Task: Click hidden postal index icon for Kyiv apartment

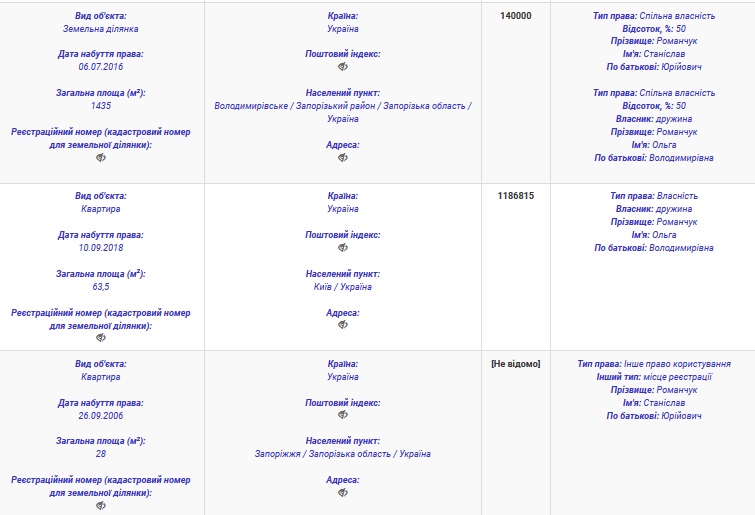Action: click(x=342, y=247)
